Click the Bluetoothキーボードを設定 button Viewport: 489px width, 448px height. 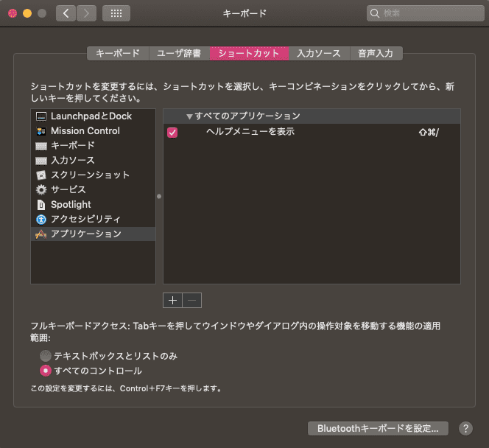coord(378,428)
